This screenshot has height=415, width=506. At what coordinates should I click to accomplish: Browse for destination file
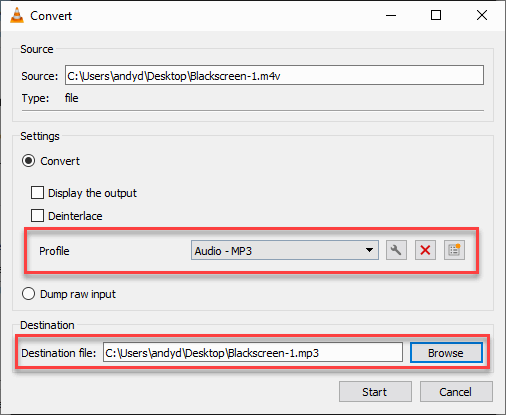tap(446, 353)
